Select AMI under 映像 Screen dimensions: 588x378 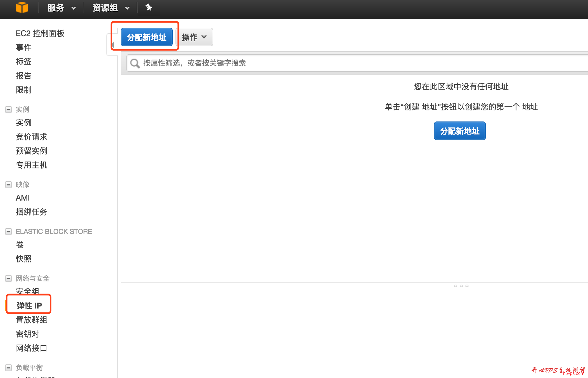[x=23, y=198]
